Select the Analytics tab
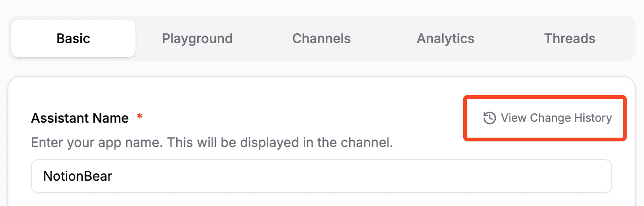 (445, 38)
